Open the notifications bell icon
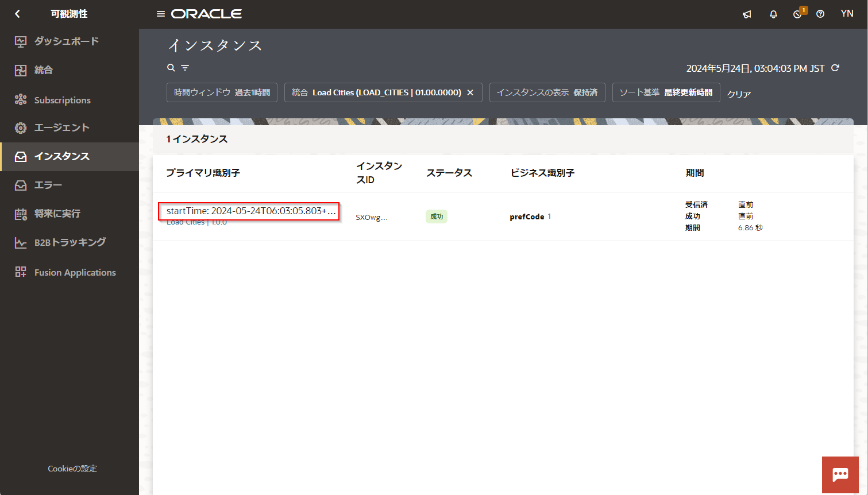 [773, 14]
